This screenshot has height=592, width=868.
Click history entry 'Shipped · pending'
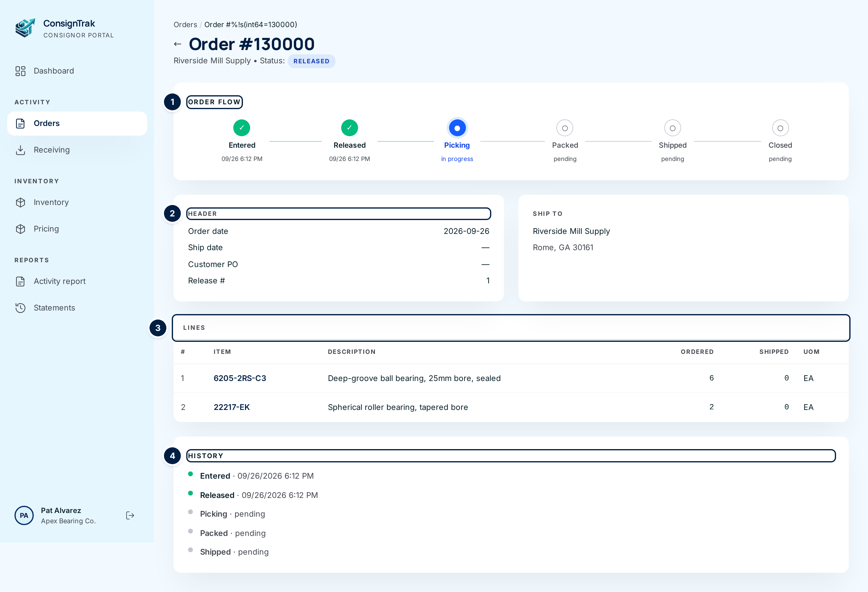point(234,553)
